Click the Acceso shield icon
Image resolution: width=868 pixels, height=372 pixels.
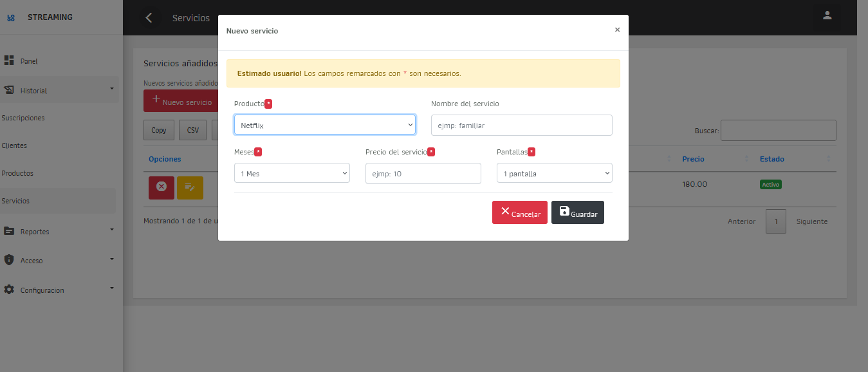9,260
